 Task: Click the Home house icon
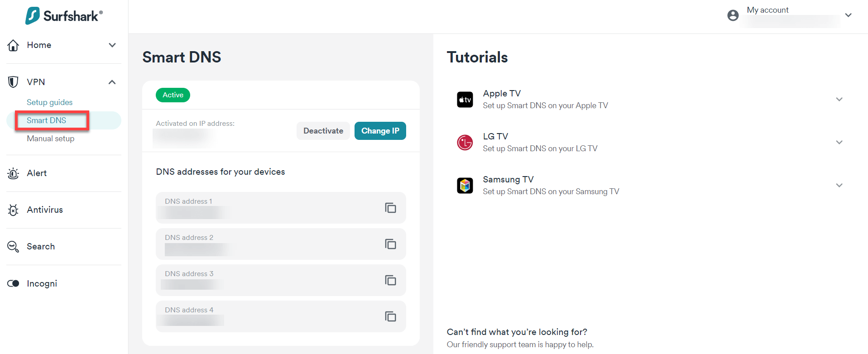tap(13, 45)
